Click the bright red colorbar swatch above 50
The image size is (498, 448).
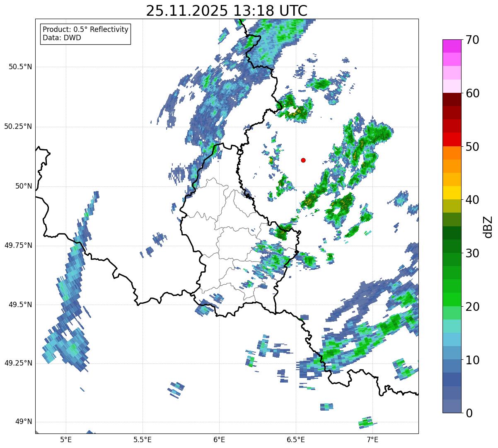click(452, 140)
